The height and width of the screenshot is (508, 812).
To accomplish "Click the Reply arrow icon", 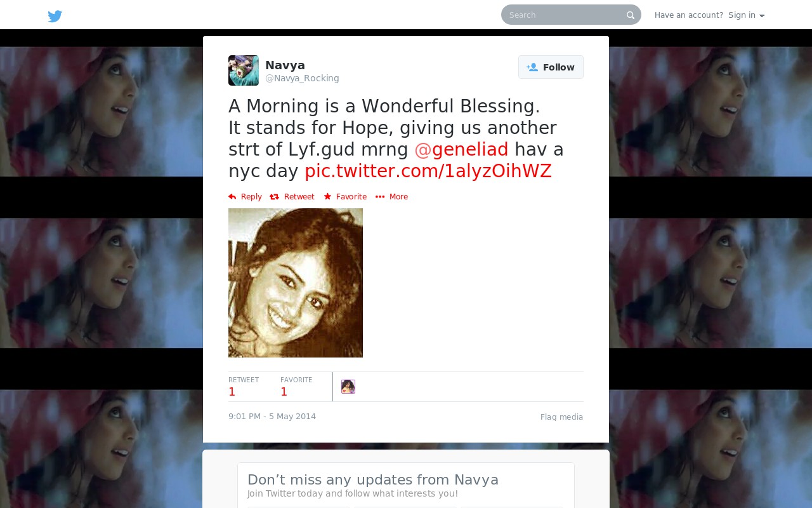I will [x=232, y=197].
